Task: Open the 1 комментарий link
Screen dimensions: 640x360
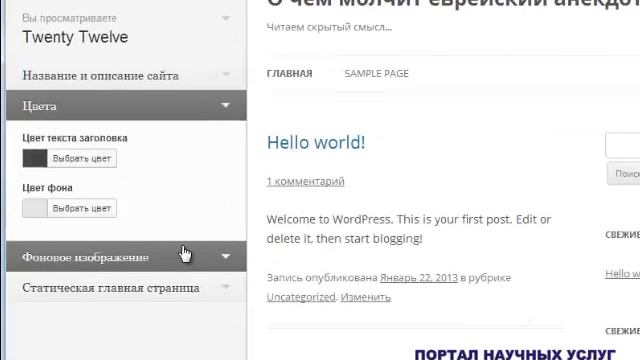Action: pos(305,181)
